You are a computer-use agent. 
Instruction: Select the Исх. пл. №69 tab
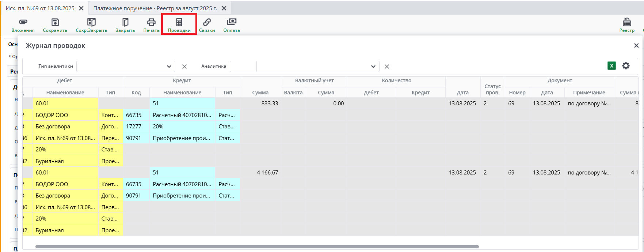(40, 8)
